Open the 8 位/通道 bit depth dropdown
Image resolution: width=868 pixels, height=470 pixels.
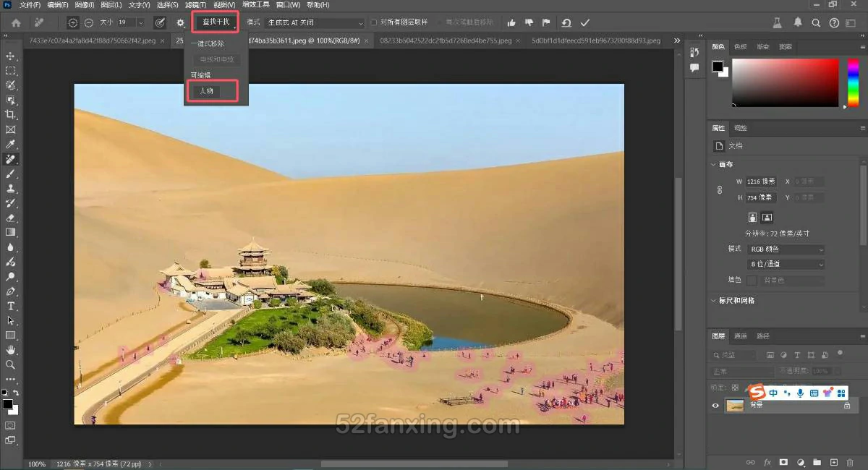[786, 265]
